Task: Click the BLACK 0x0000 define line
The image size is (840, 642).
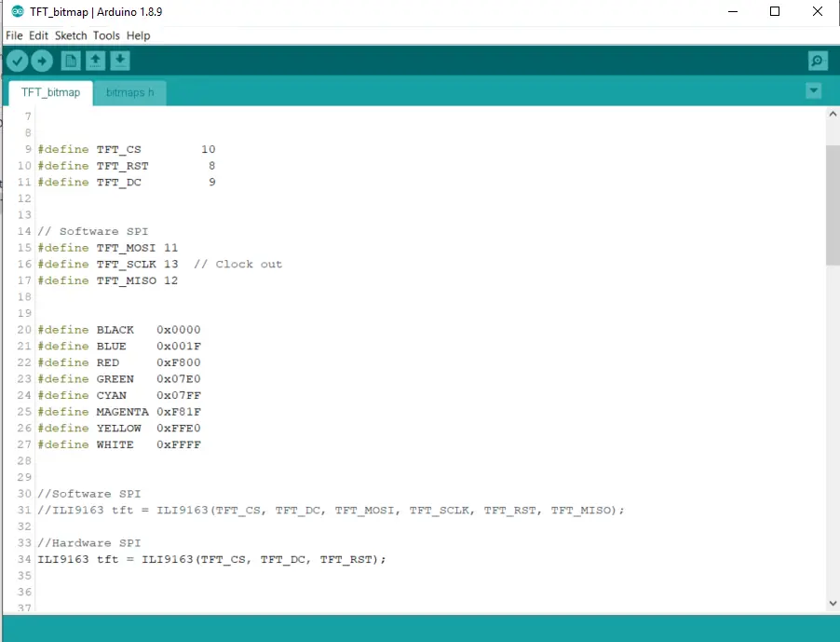Action: point(119,330)
